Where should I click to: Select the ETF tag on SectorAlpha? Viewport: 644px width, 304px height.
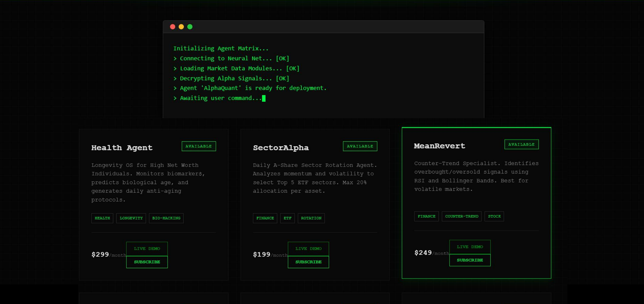pyautogui.click(x=287, y=218)
